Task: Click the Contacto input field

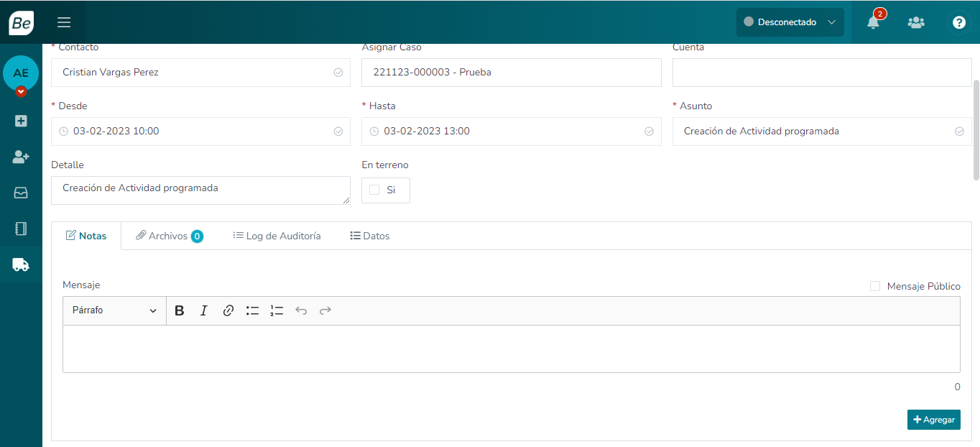Action: 200,73
